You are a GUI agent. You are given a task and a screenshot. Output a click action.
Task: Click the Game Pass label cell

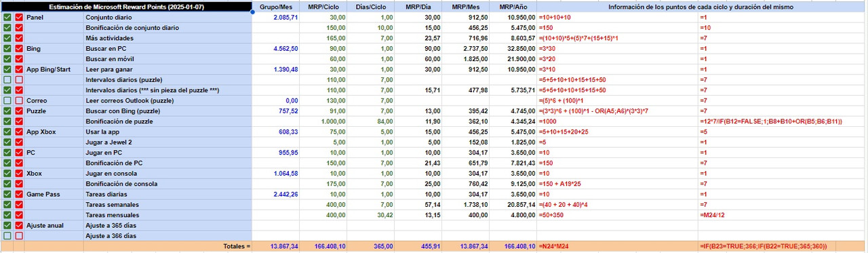(54, 194)
